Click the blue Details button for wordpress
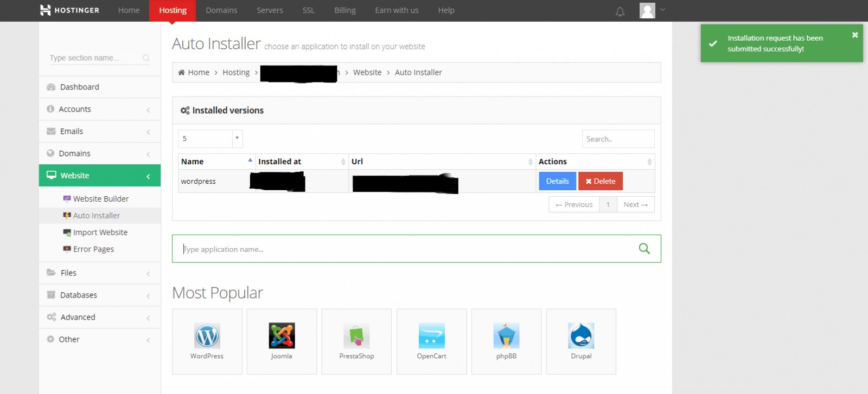The width and height of the screenshot is (868, 394). [557, 181]
